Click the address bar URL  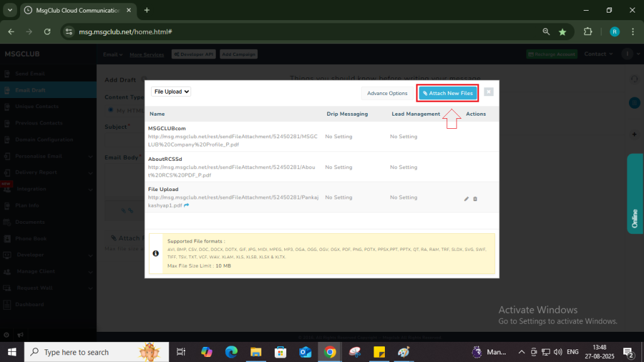pos(125,31)
